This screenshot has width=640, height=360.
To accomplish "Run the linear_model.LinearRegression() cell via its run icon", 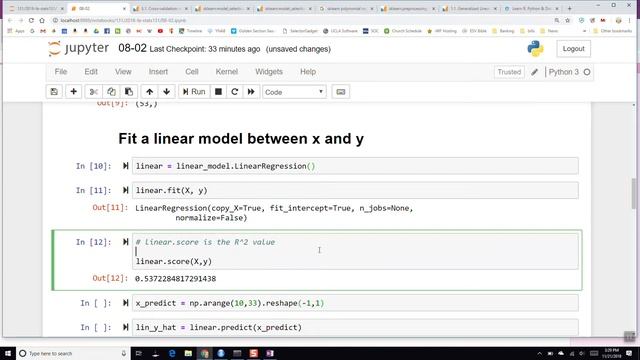I will pyautogui.click(x=125, y=166).
